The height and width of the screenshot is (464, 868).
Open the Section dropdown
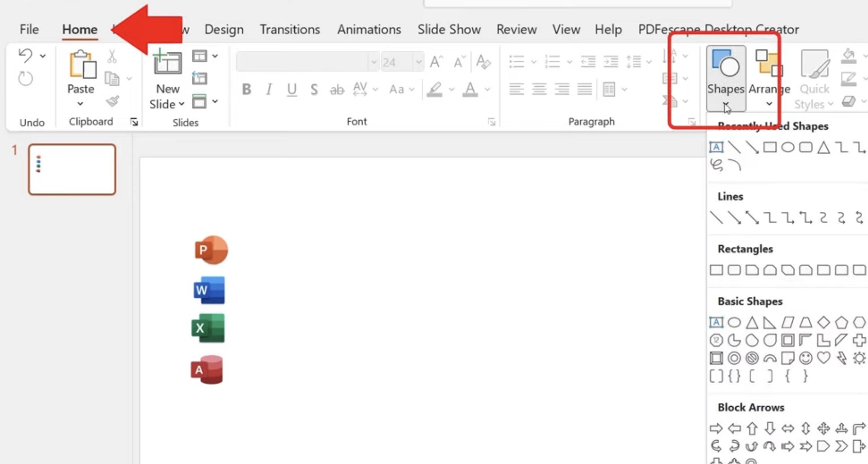coord(205,101)
